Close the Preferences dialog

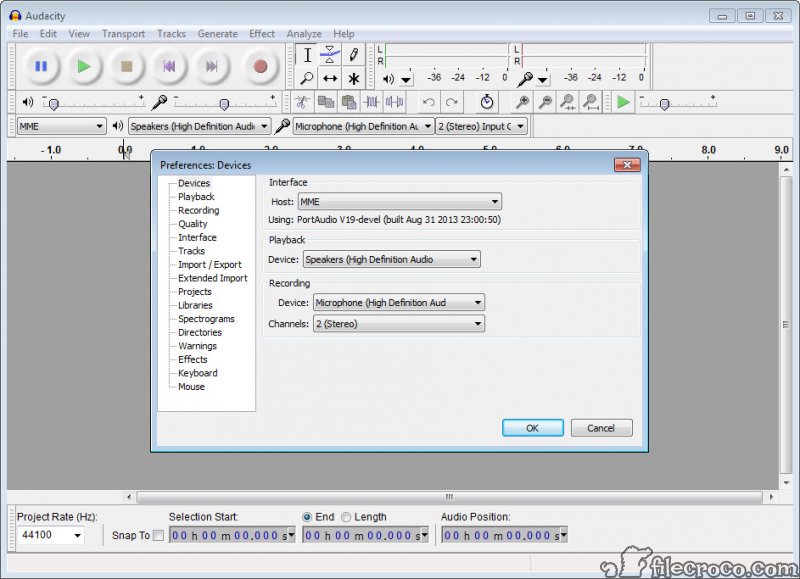[x=627, y=165]
